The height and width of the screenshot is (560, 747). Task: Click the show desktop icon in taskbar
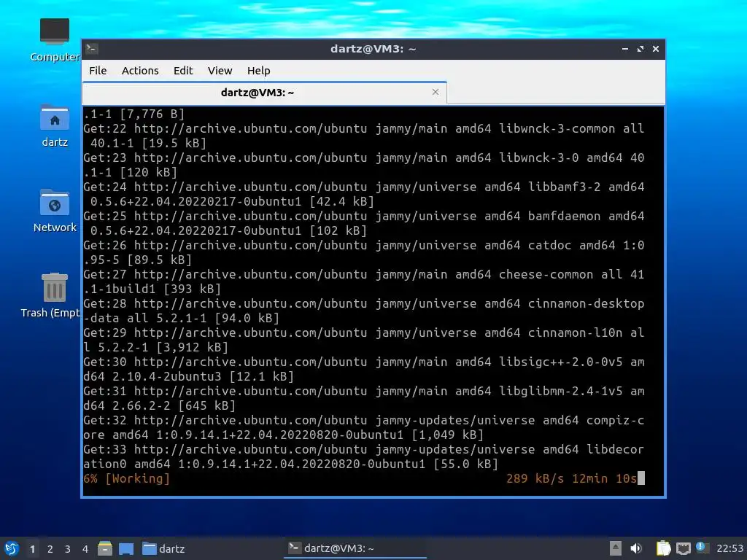(126, 548)
